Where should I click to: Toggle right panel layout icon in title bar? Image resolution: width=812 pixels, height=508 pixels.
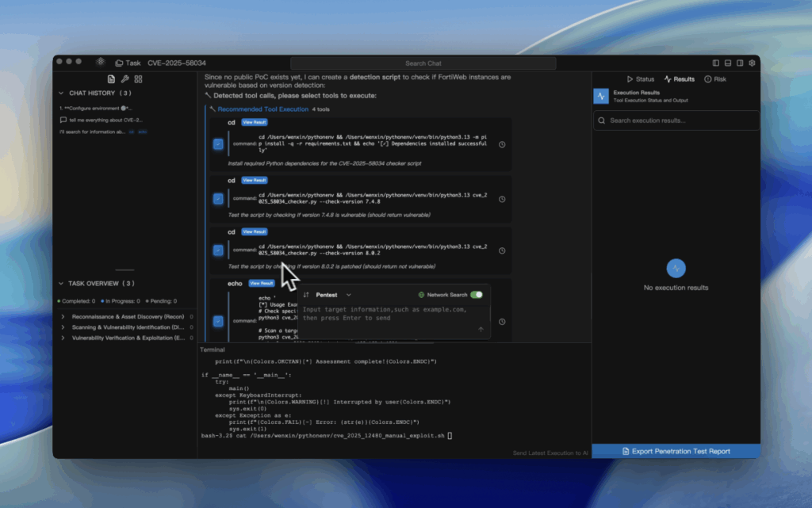[740, 63]
